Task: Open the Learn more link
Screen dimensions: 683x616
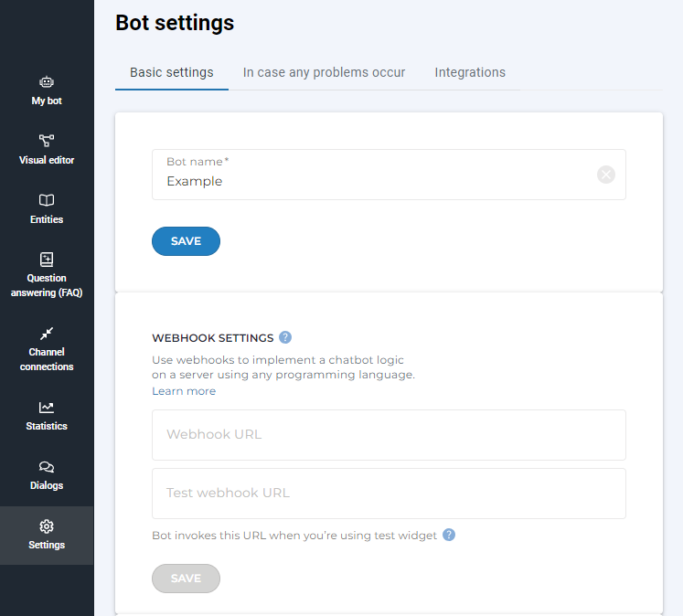Action: click(x=184, y=391)
